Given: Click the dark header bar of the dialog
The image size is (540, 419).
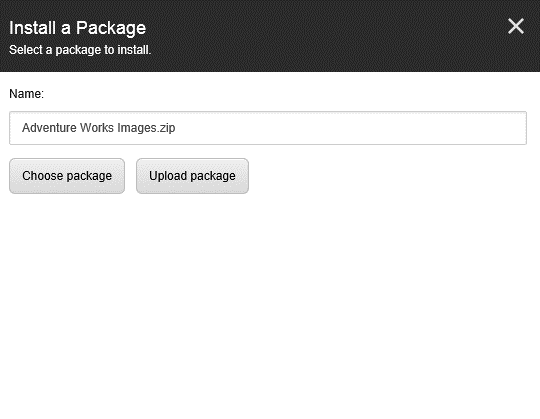Looking at the screenshot, I should [270, 36].
